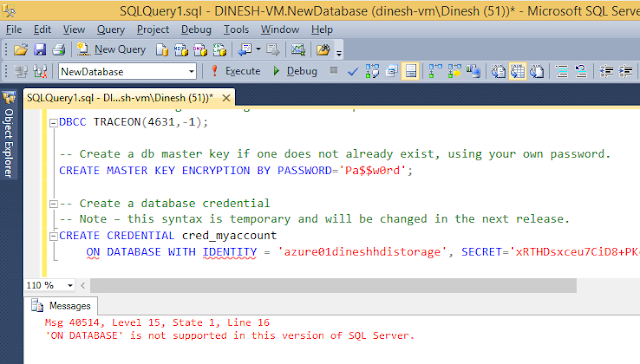
Task: Uncomment selected lines icon
Action: tap(581, 72)
